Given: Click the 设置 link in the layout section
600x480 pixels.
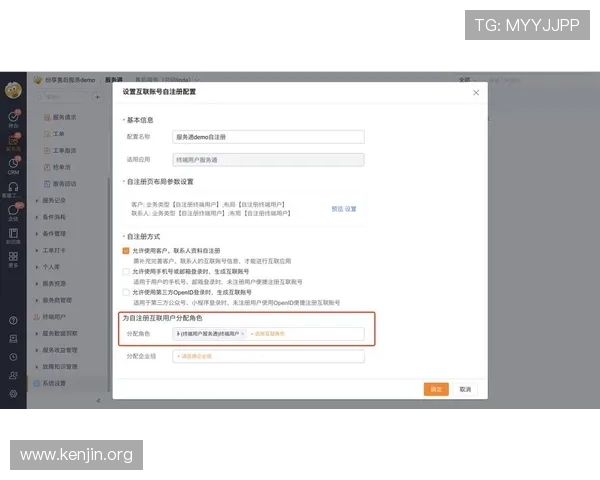Looking at the screenshot, I should click(x=351, y=209).
